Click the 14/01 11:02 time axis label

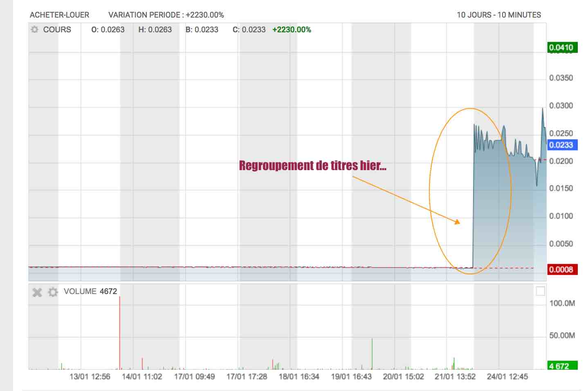point(142,376)
